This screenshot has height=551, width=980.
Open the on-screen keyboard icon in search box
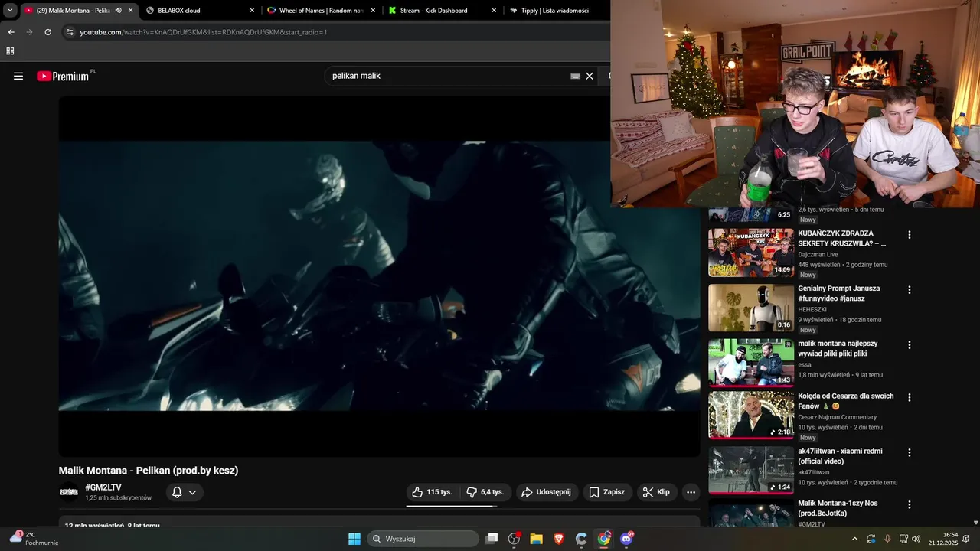575,77
